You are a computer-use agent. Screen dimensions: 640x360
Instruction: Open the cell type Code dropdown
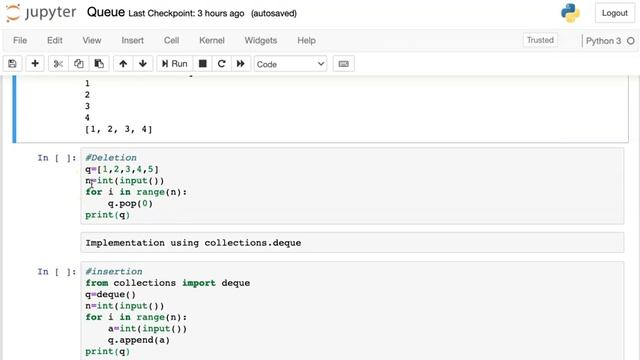tap(290, 64)
